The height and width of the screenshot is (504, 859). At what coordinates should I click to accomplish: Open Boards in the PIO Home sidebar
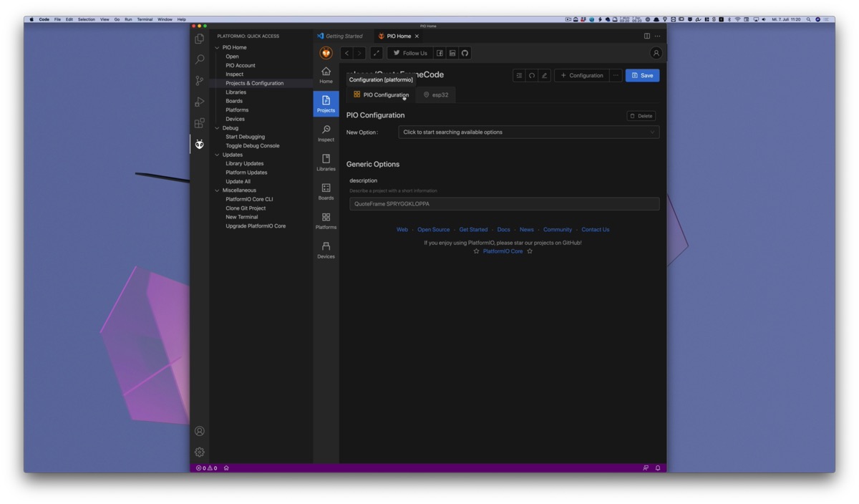click(x=326, y=192)
